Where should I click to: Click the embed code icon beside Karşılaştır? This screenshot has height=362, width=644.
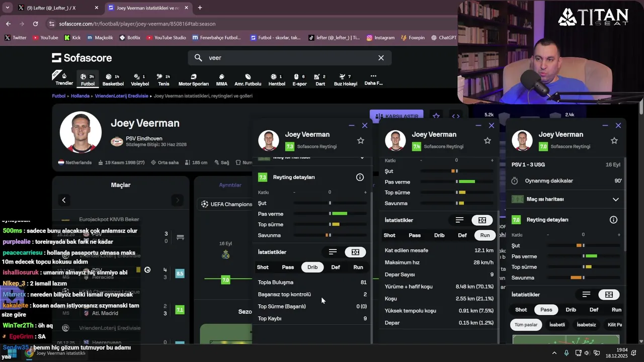(455, 116)
